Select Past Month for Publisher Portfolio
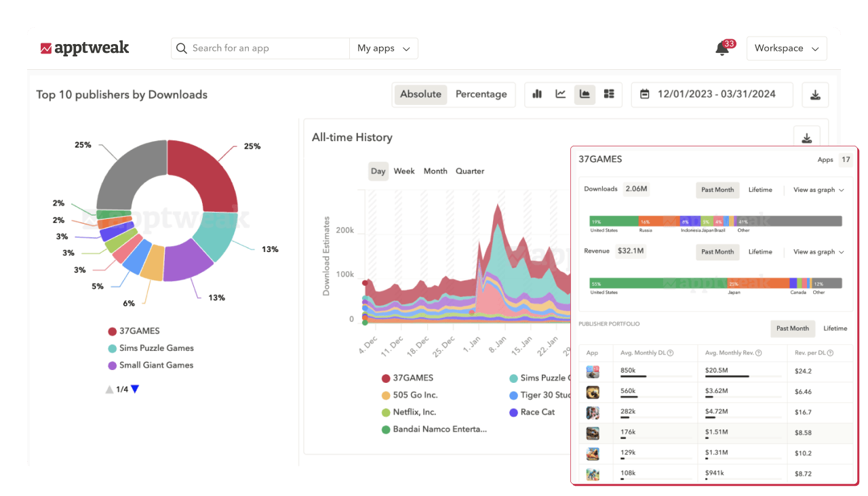 [x=792, y=328]
